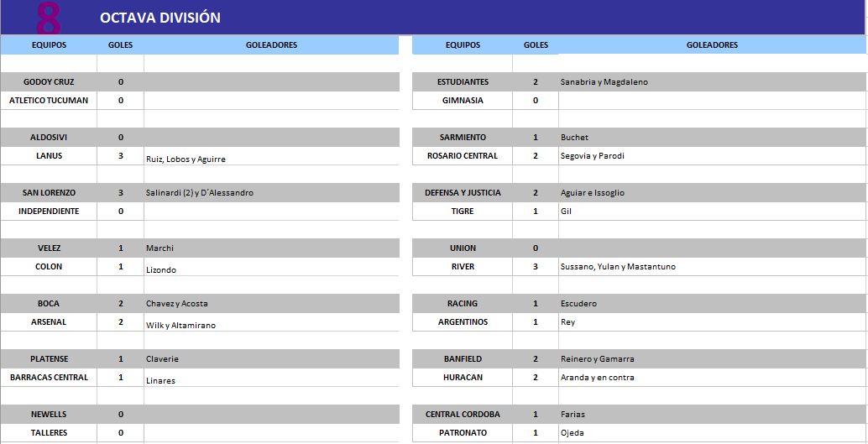The image size is (868, 444).
Task: Click the BARRACAS CENTRAL team cell
Action: point(49,377)
